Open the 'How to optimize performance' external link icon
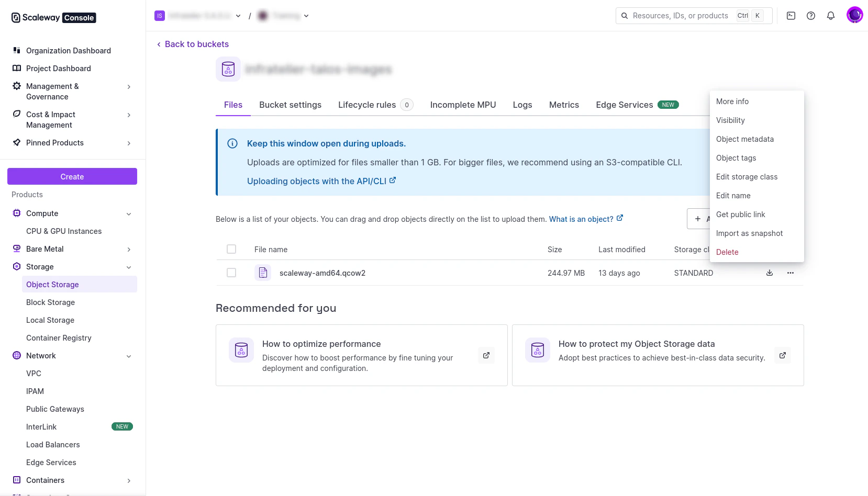Screen dimensions: 868x496 (486, 355)
